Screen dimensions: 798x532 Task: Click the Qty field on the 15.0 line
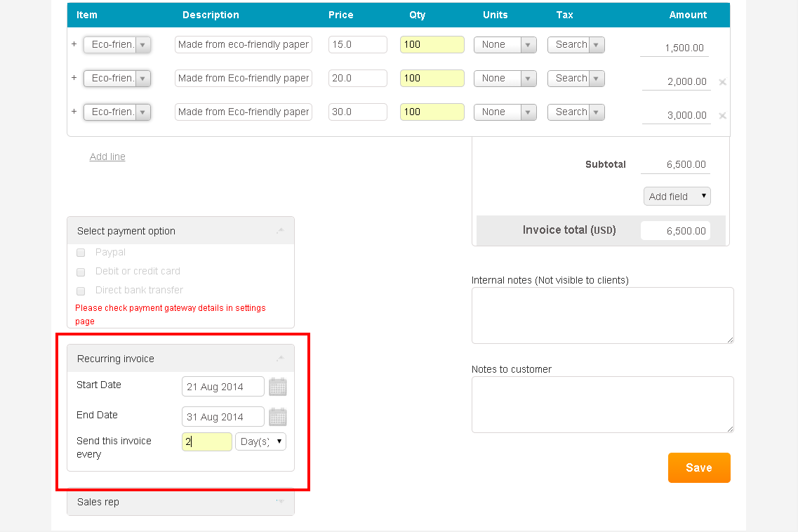point(432,45)
